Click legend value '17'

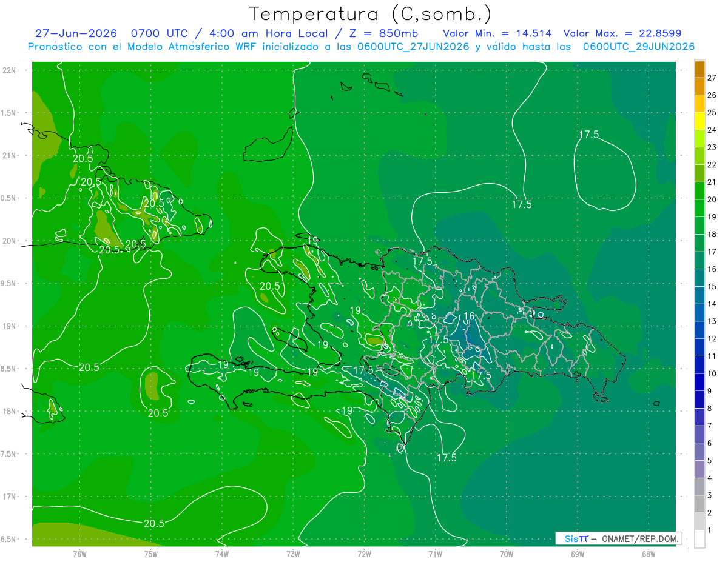pos(712,252)
